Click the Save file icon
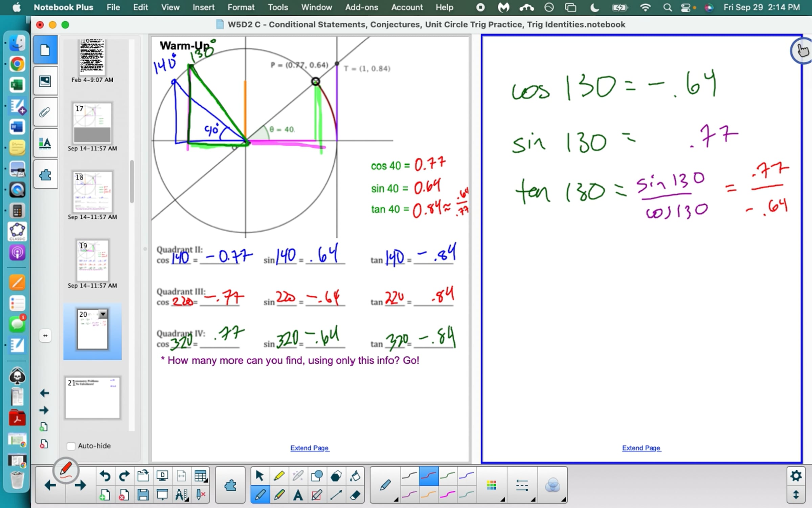This screenshot has width=812, height=508. (143, 495)
